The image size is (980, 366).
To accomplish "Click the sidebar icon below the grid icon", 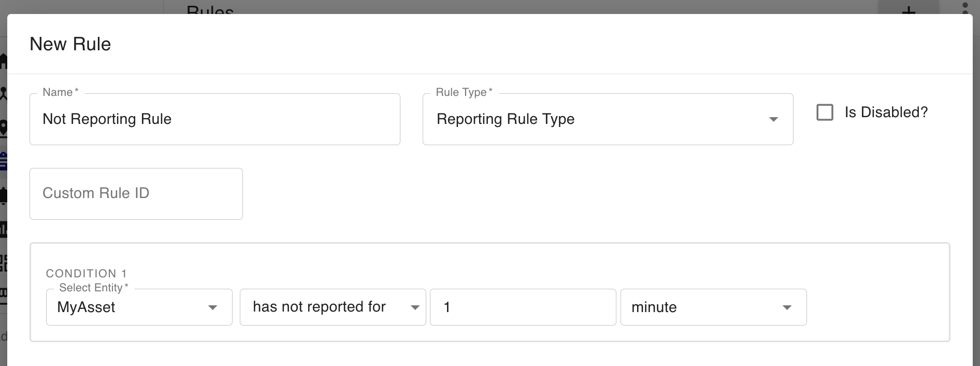I will (3, 293).
